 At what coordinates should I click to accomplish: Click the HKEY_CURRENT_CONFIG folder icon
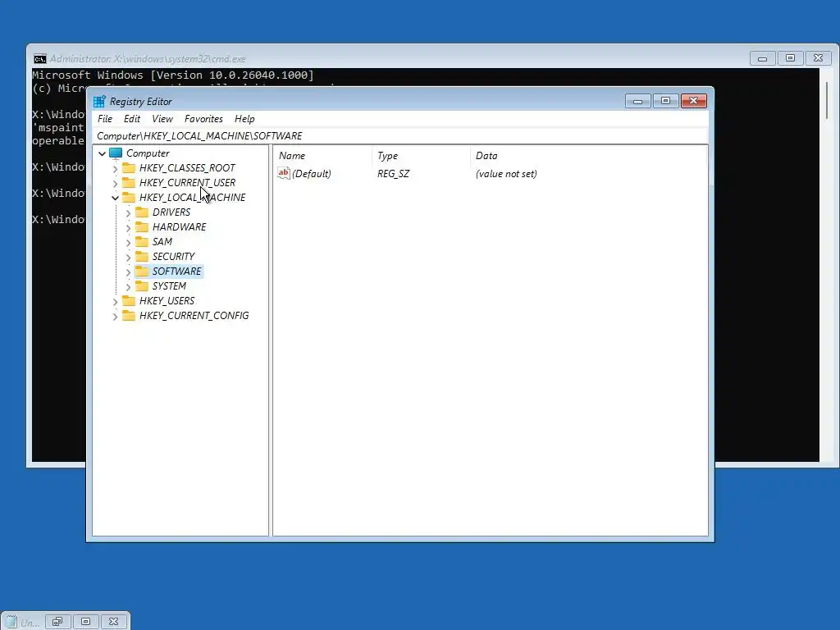pyautogui.click(x=129, y=316)
